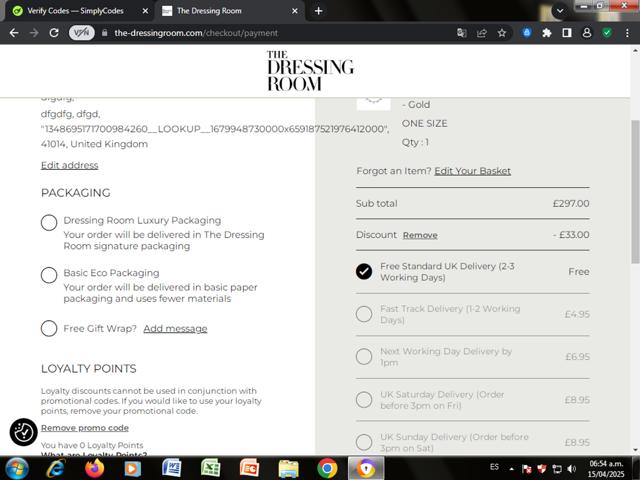640x480 pixels.
Task: Select UK Saturday Delivery option
Action: (364, 400)
